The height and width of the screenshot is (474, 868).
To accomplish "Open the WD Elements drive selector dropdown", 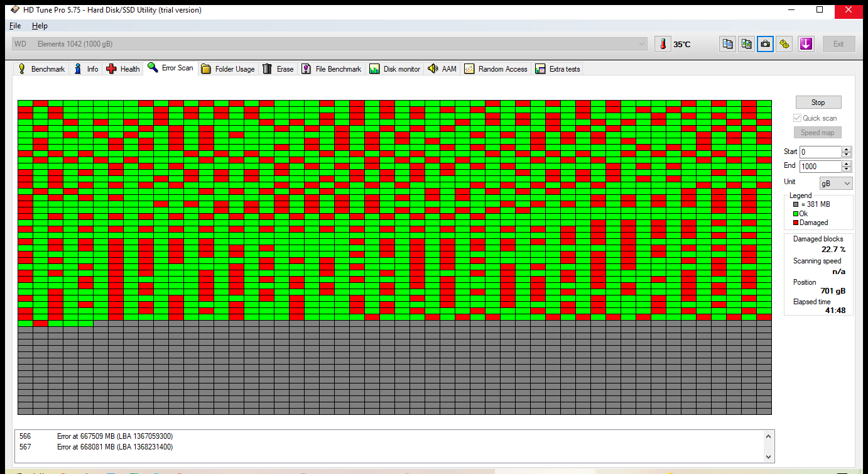I will click(x=330, y=44).
